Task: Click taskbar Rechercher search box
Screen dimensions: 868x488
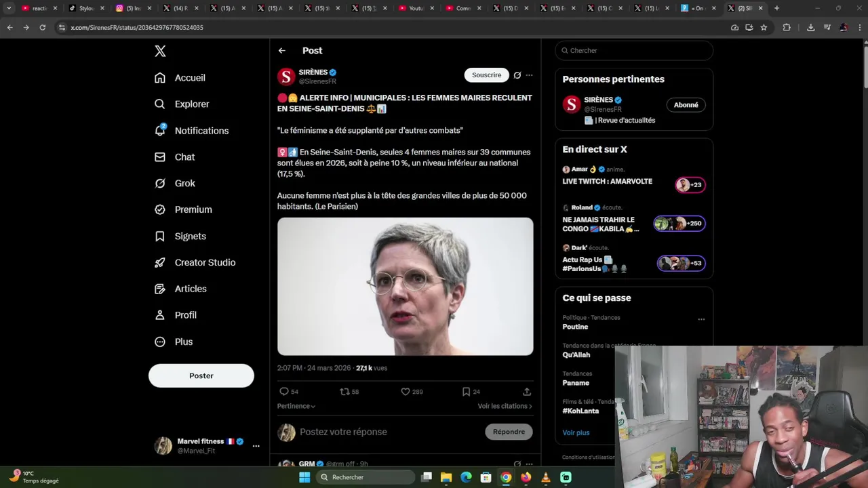Action: tap(366, 477)
